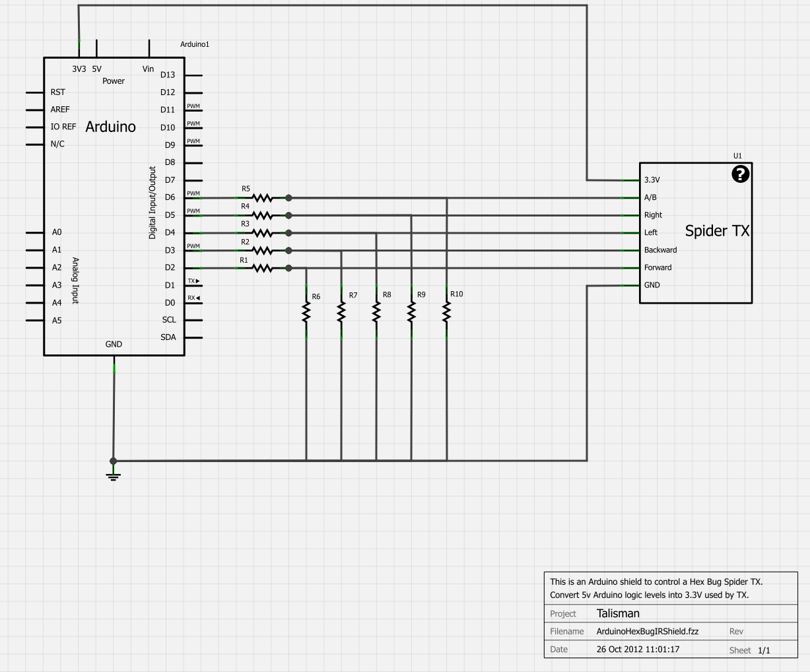Click the A5 analog pin label
Viewport: 810px width, 672px height.
coord(57,320)
